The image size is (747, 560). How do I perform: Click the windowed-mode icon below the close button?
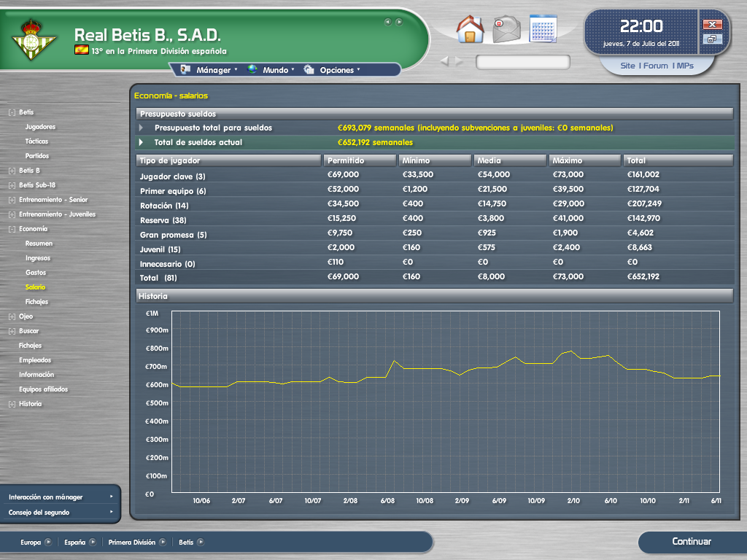tap(712, 39)
